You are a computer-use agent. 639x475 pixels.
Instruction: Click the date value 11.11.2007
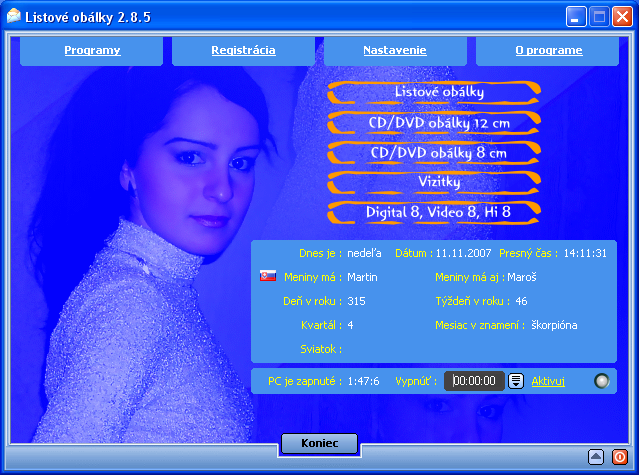tap(463, 253)
